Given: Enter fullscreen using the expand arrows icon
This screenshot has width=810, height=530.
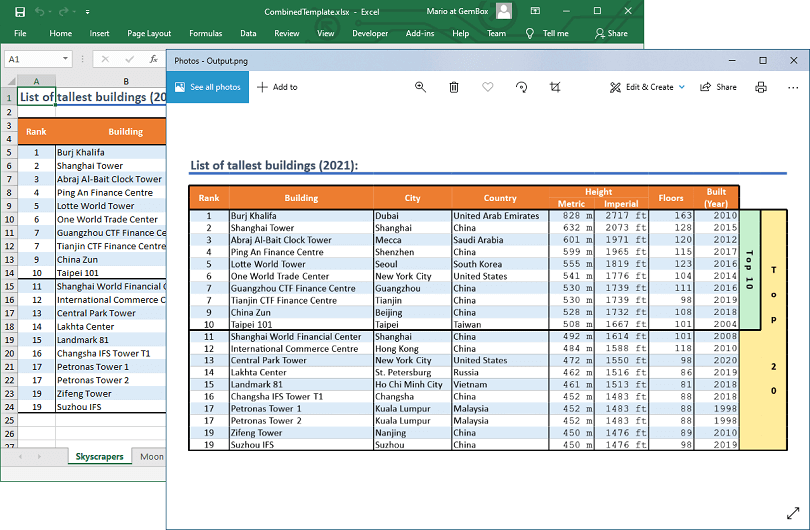Looking at the screenshot, I should tap(793, 512).
